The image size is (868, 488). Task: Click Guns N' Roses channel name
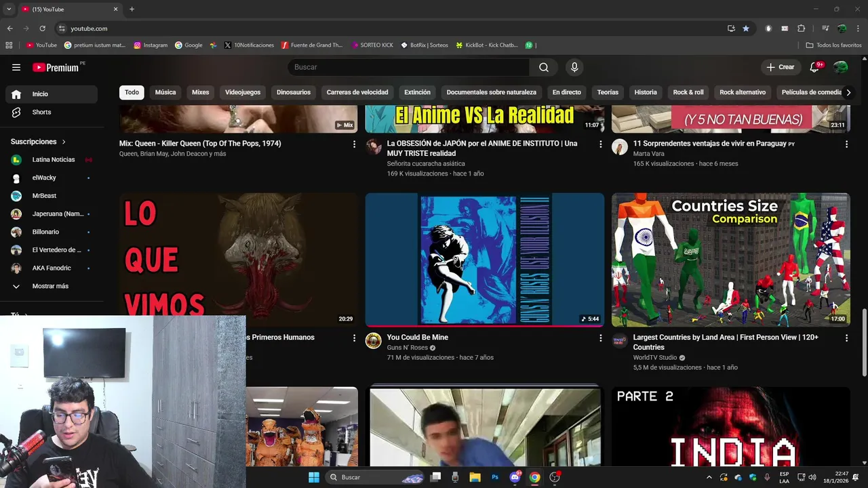[x=407, y=348]
